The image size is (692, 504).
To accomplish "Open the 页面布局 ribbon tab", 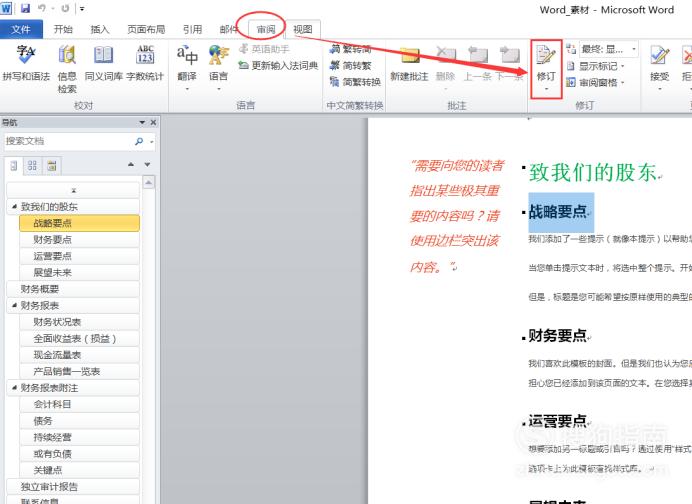I will (x=146, y=29).
